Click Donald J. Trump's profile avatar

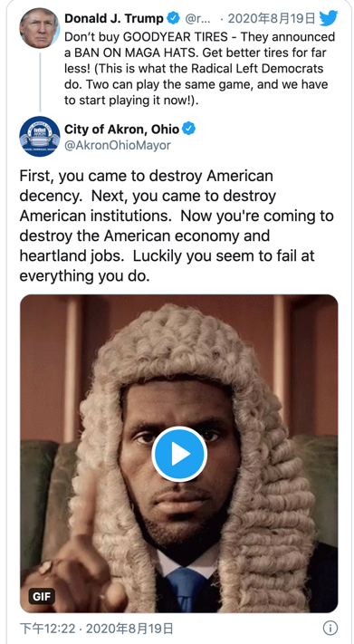[40, 28]
